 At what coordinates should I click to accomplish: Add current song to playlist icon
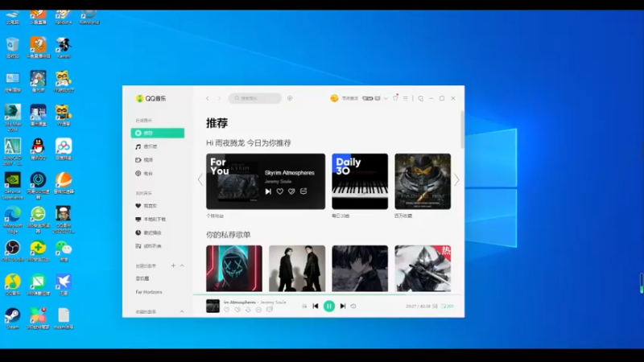point(270,310)
